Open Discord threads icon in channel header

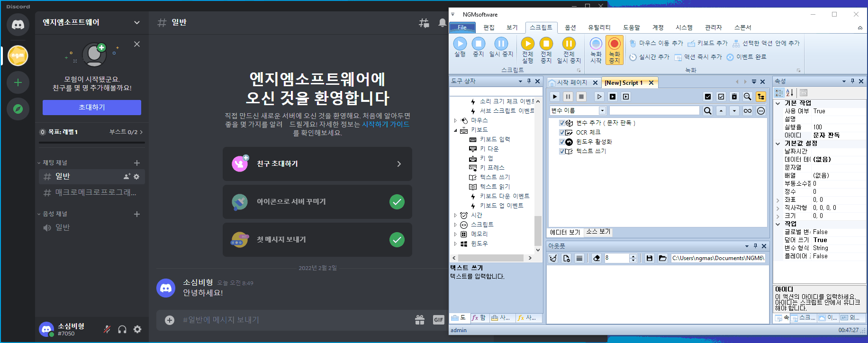(x=424, y=22)
